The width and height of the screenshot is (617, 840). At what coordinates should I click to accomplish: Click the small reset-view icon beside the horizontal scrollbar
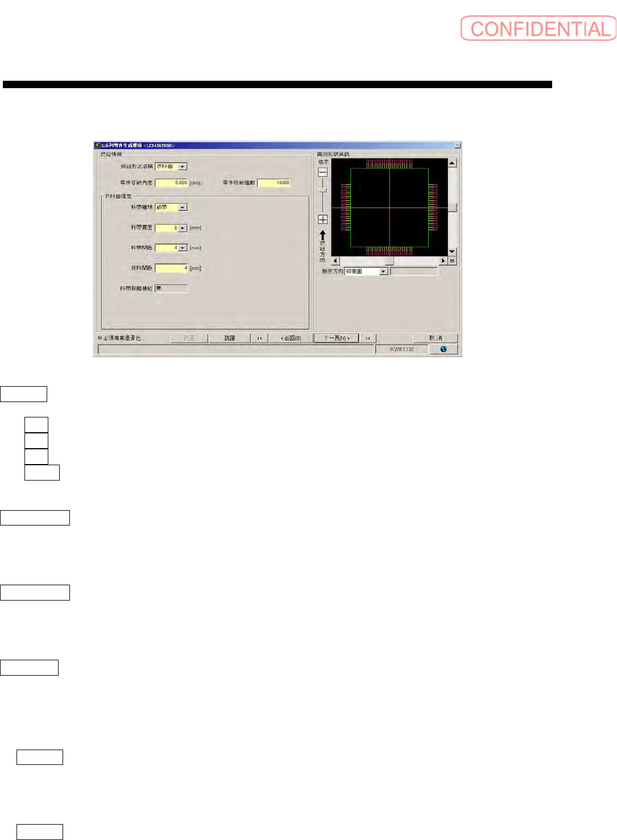(452, 260)
